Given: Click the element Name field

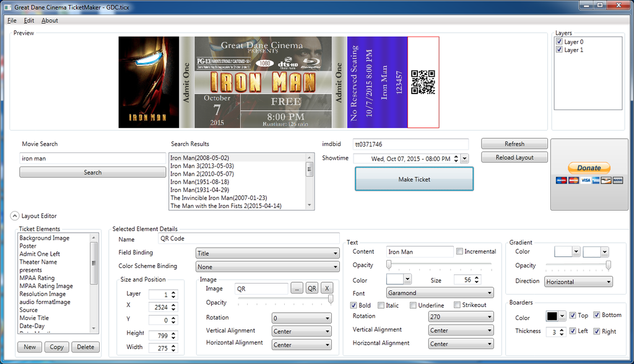Looking at the screenshot, I should (x=249, y=238).
